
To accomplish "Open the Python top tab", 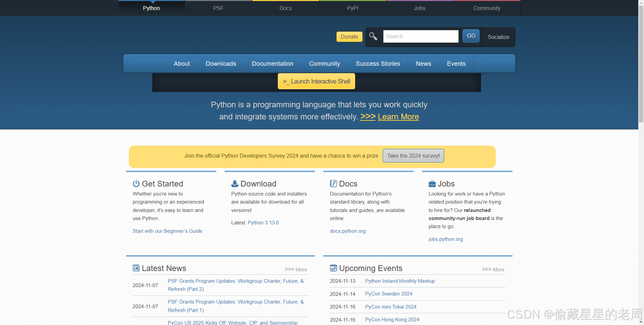I will (x=151, y=8).
